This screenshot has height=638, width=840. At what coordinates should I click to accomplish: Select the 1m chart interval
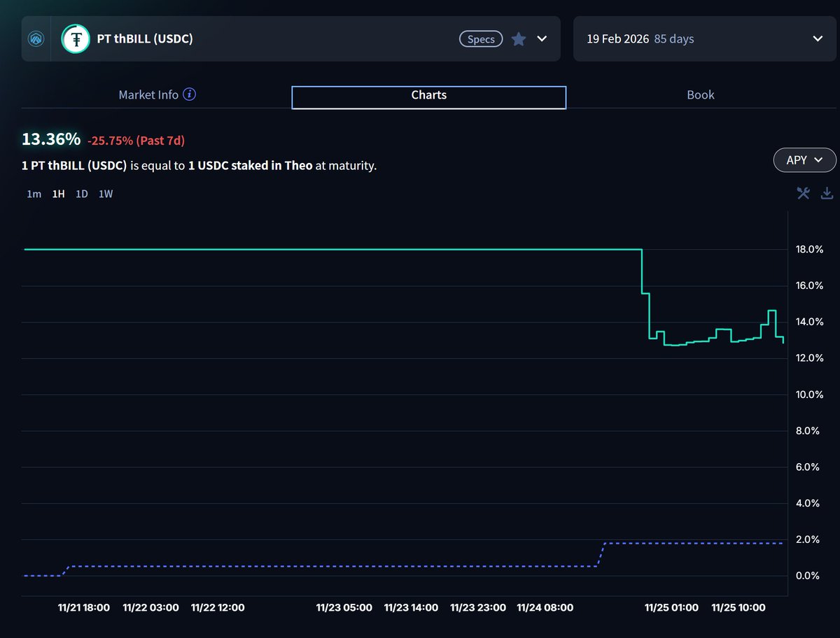click(x=34, y=194)
